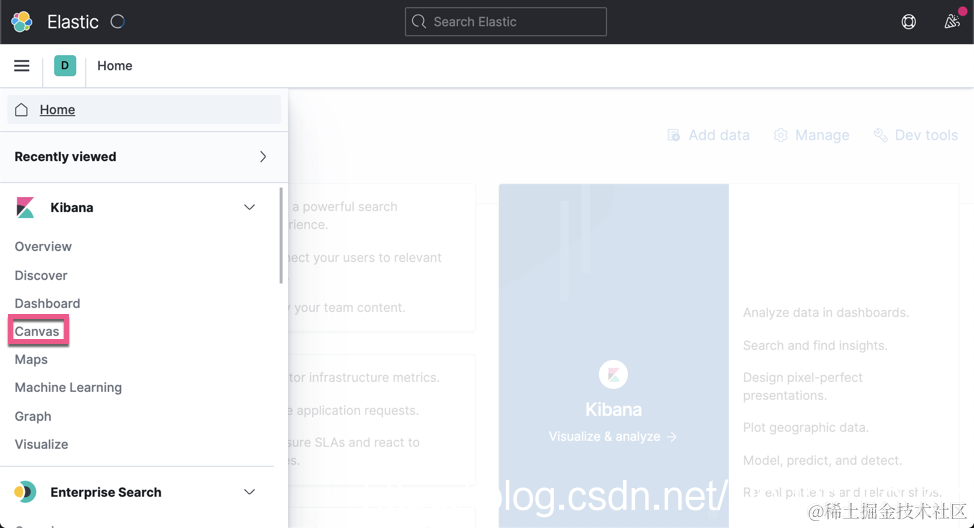Click the house icon beside Home
974x528 pixels.
pos(22,110)
